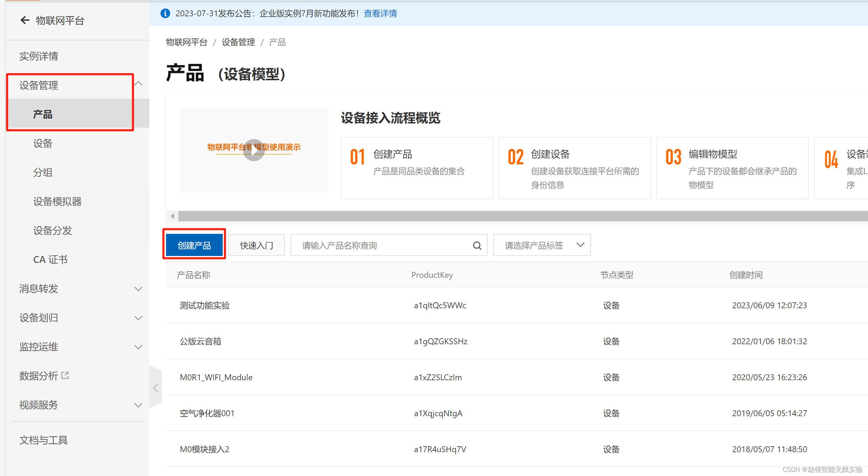
Task: Open the 设备模拟器 sidebar item
Action: coord(57,202)
